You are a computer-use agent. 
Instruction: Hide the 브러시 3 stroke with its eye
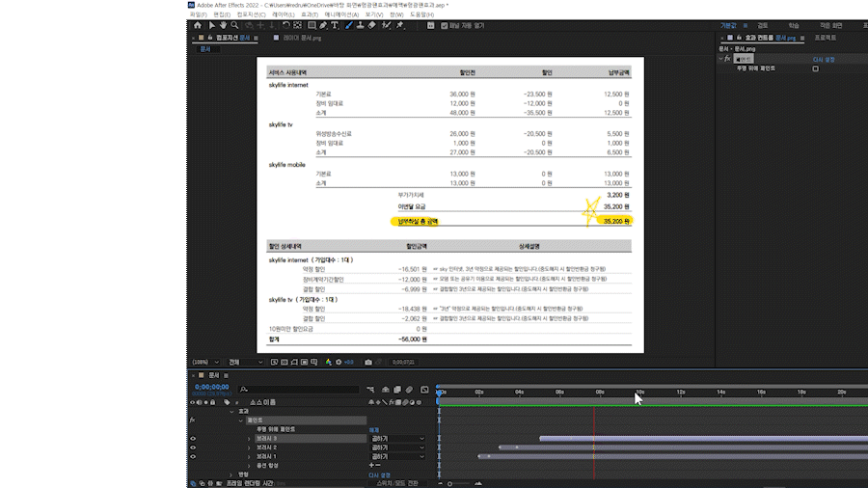point(193,439)
